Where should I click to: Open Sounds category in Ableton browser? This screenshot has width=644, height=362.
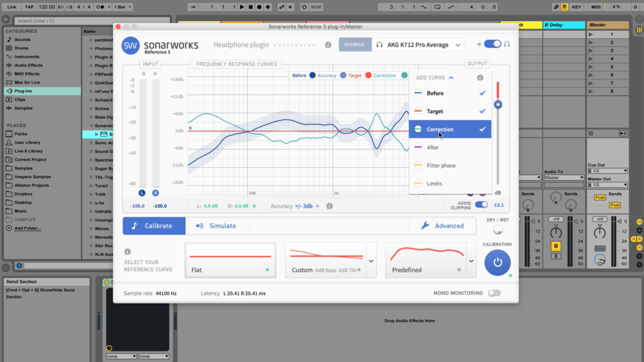pyautogui.click(x=23, y=40)
